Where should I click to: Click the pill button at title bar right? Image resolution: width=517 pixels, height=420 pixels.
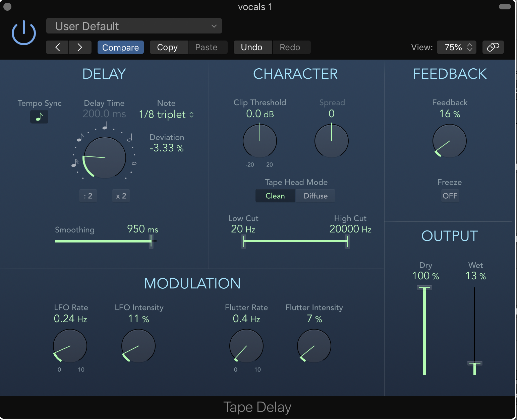(x=505, y=7)
